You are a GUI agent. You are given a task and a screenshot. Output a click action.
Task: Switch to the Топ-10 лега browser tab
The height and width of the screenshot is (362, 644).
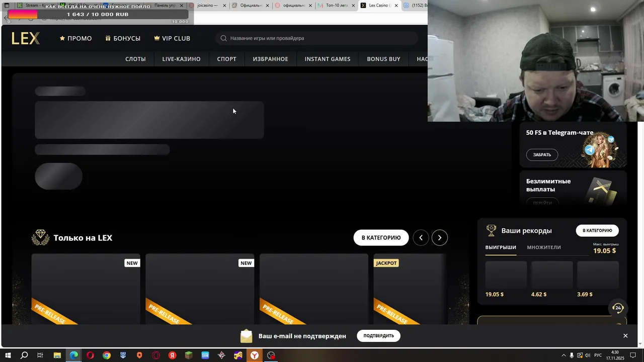click(x=336, y=6)
